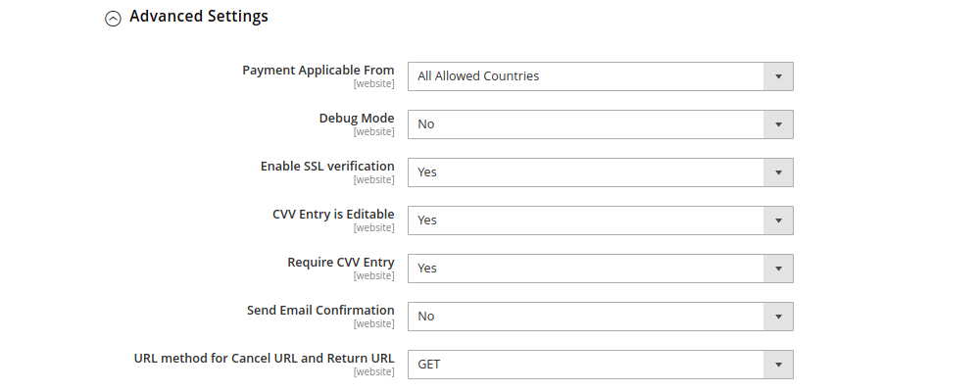Click the Advanced Settings section heading
Viewport: 980px width, 392px height.
tap(198, 17)
